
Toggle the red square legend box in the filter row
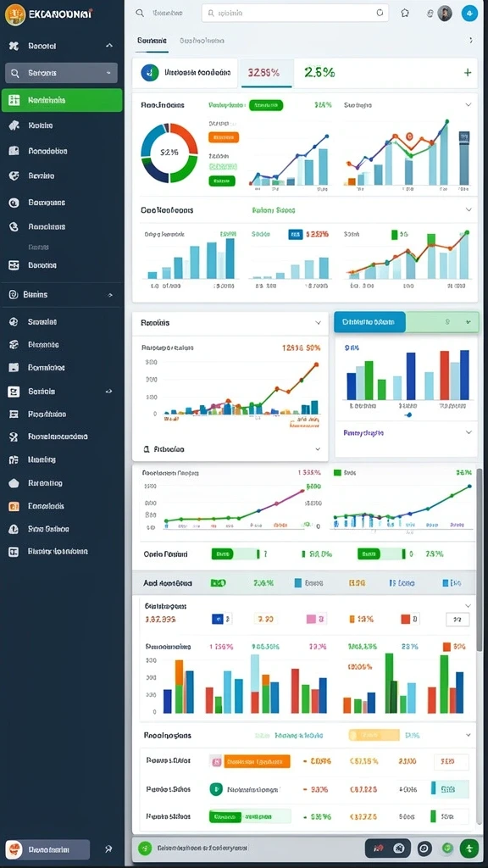point(406,619)
